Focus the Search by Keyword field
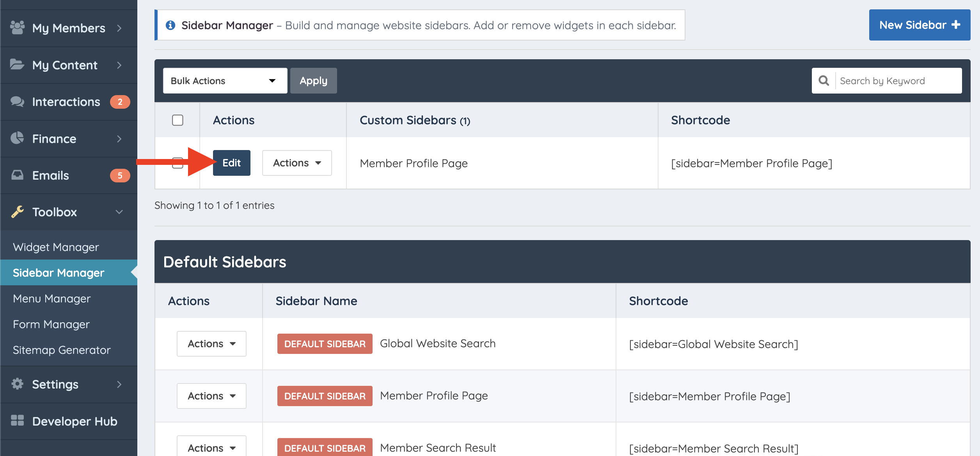This screenshot has width=980, height=456. coord(897,81)
